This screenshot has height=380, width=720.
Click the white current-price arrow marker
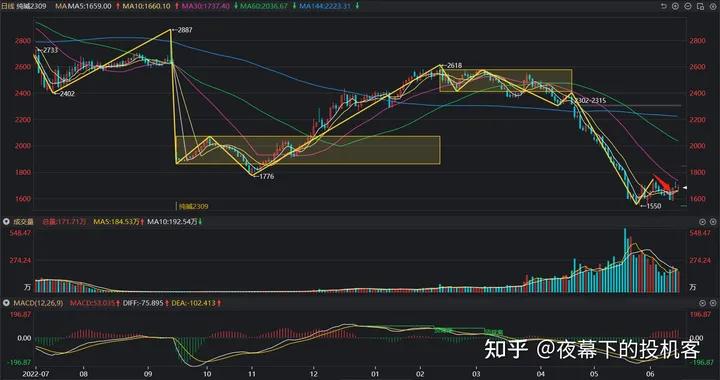(x=684, y=187)
